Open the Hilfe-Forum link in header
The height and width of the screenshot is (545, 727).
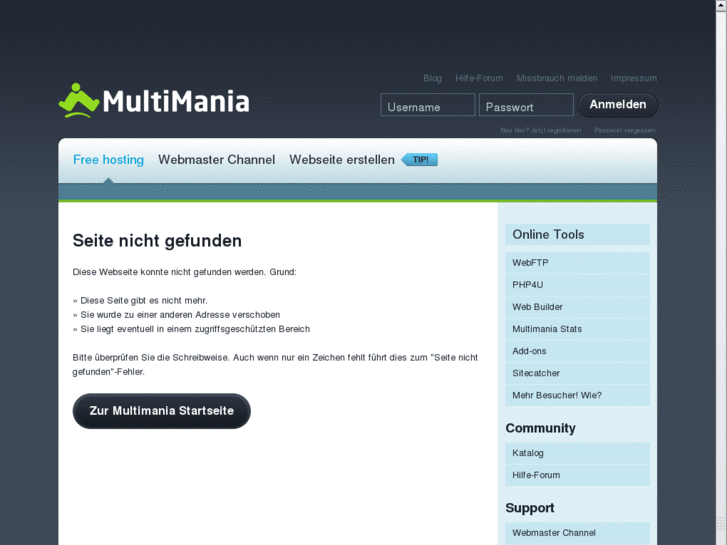click(x=479, y=78)
